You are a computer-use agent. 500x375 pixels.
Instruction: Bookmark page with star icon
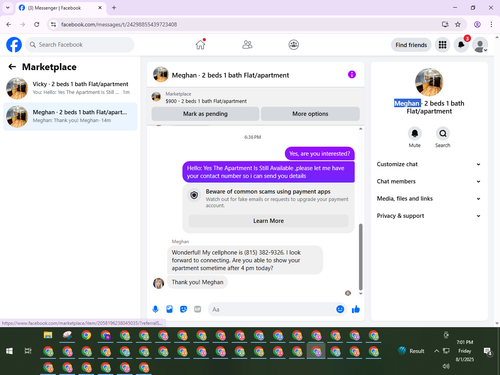click(x=458, y=24)
